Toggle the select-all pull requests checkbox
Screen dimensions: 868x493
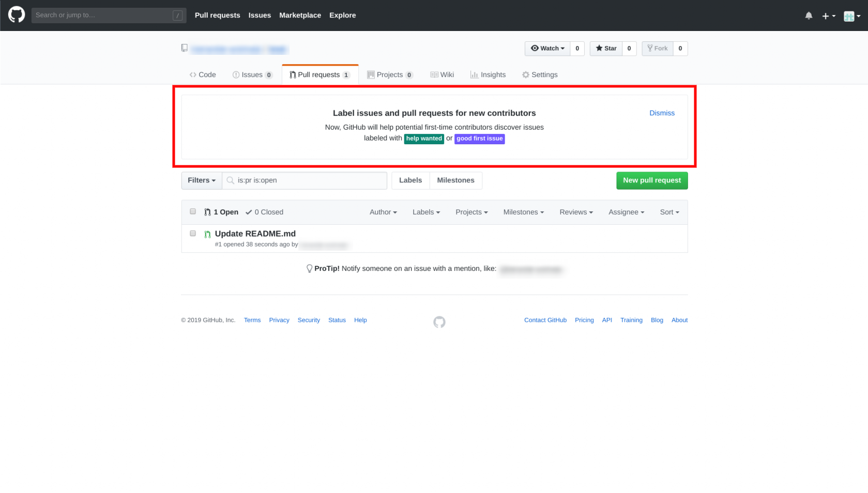[193, 211]
